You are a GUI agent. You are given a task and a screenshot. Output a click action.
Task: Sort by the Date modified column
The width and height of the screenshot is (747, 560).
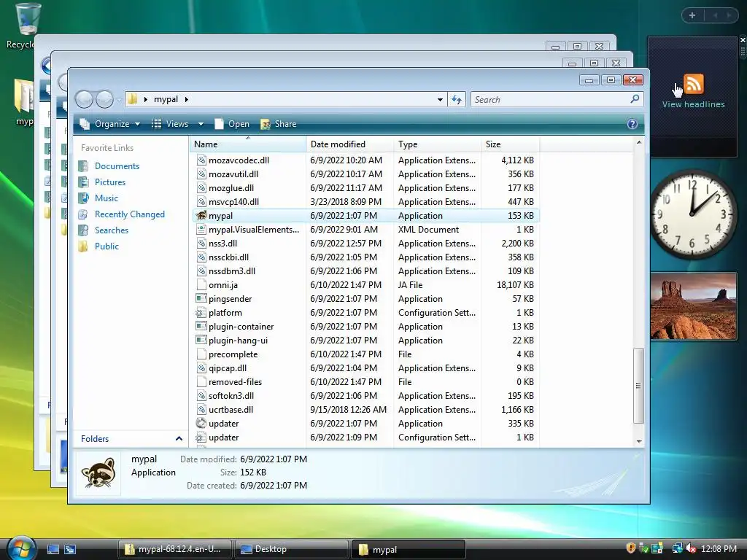coord(350,144)
